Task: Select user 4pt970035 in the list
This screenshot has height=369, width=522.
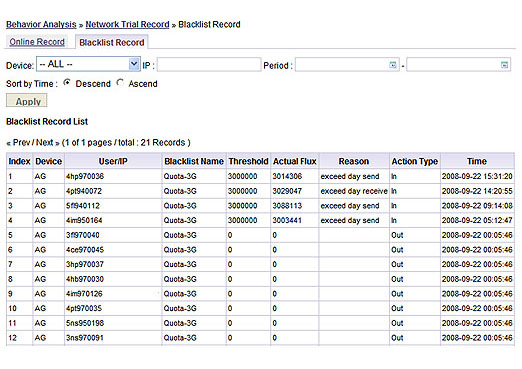Action: 84,308
